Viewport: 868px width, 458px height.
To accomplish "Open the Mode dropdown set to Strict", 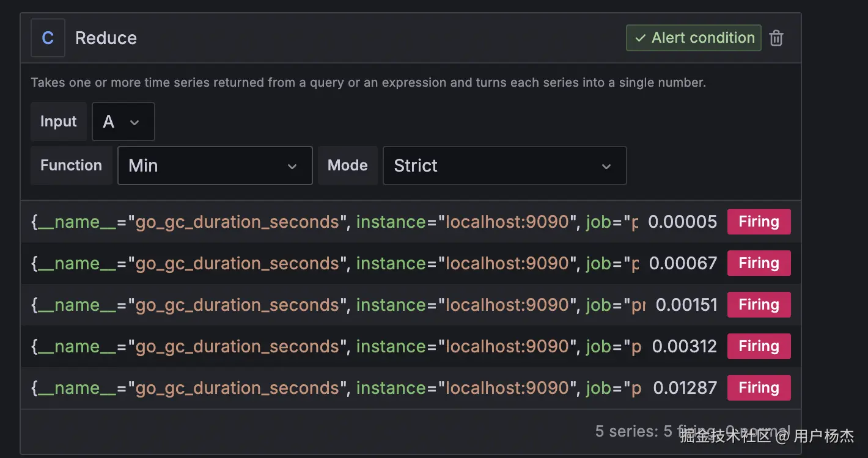I will [x=504, y=165].
